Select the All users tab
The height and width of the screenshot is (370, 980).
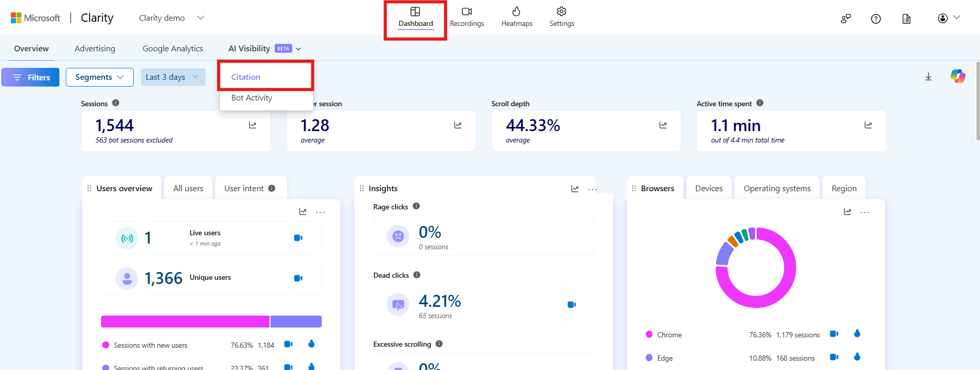[188, 189]
